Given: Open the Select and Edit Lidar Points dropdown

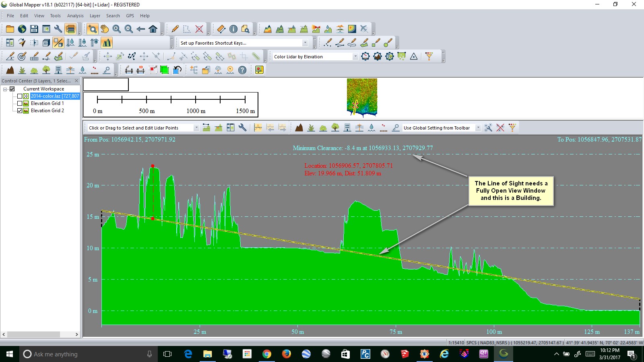Looking at the screenshot, I should [x=196, y=128].
